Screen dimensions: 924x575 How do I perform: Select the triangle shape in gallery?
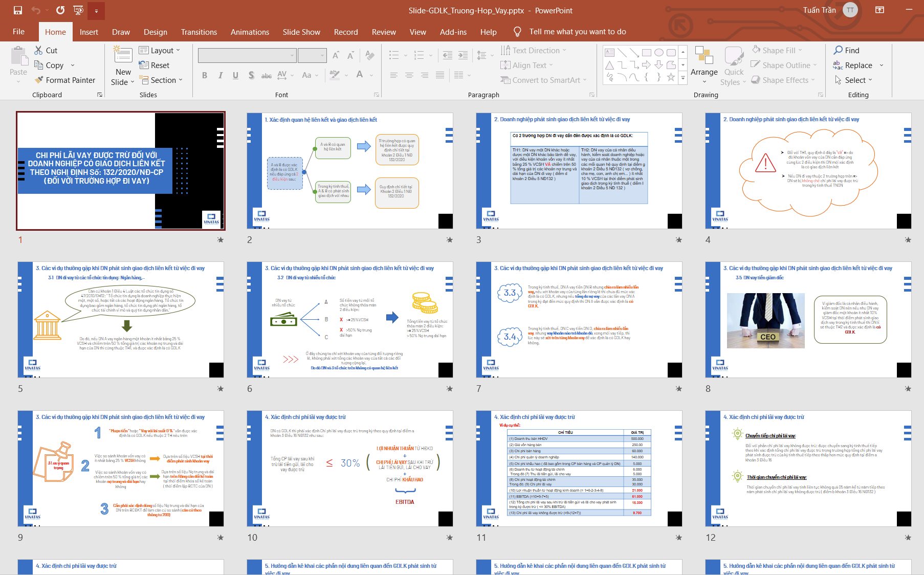pos(610,65)
